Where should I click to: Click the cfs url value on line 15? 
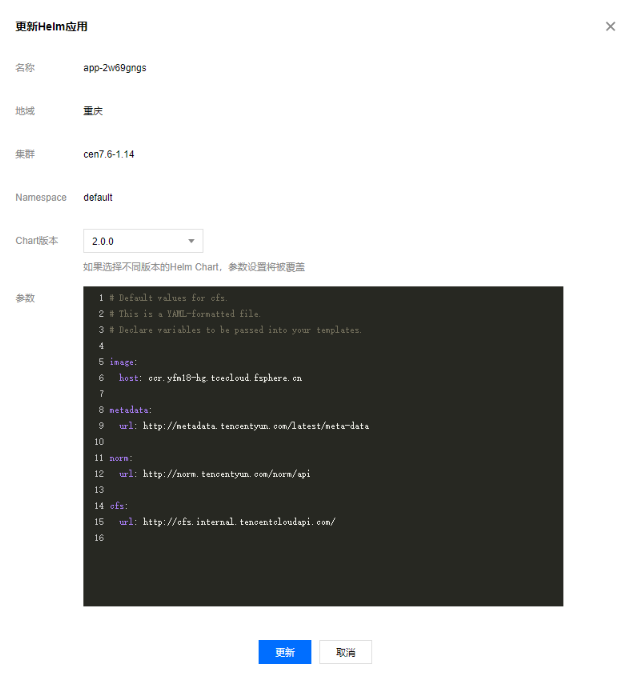(239, 522)
